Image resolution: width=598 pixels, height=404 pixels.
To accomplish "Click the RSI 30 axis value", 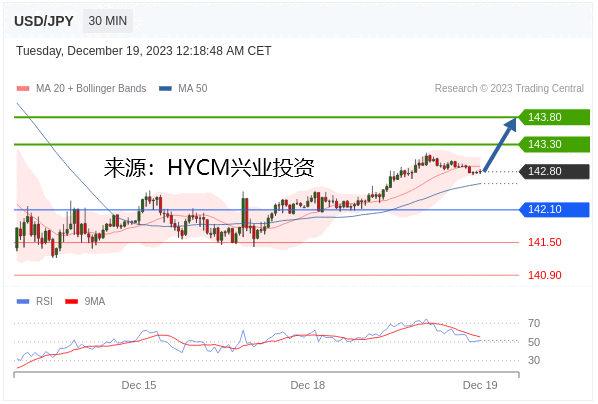I will [534, 360].
